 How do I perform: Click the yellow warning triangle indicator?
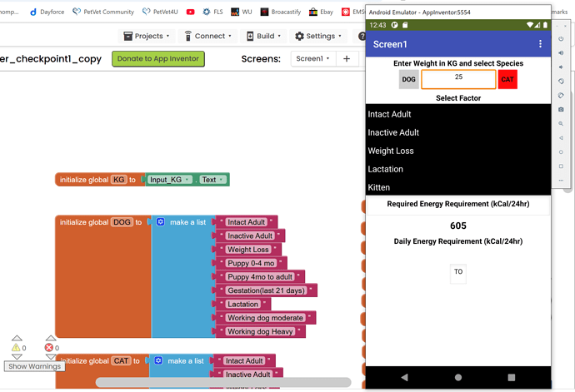[x=15, y=348]
